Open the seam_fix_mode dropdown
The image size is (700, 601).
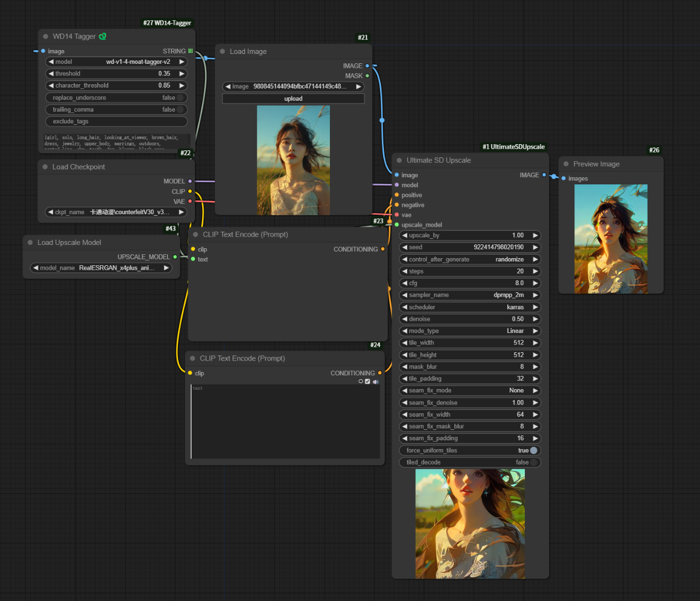pyautogui.click(x=470, y=391)
